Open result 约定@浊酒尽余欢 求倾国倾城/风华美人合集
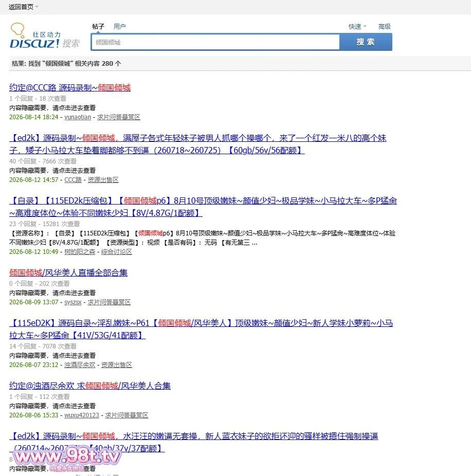This screenshot has width=471, height=476. click(90, 386)
